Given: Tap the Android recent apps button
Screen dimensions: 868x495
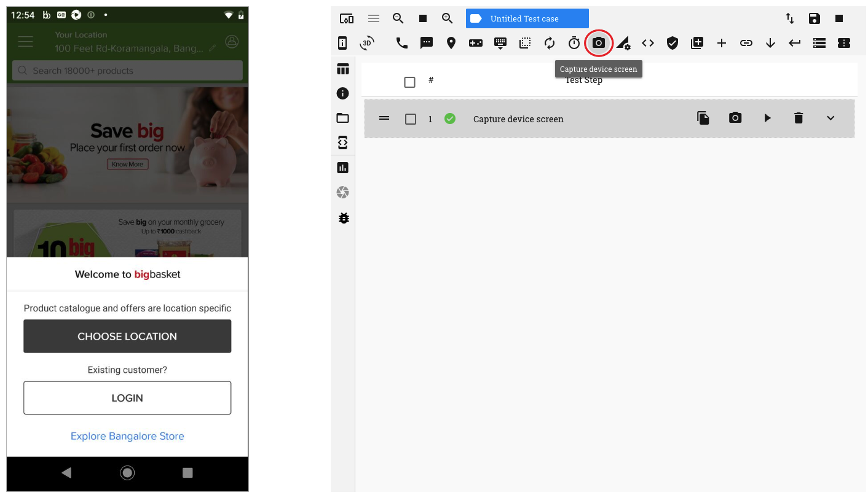Looking at the screenshot, I should point(187,472).
